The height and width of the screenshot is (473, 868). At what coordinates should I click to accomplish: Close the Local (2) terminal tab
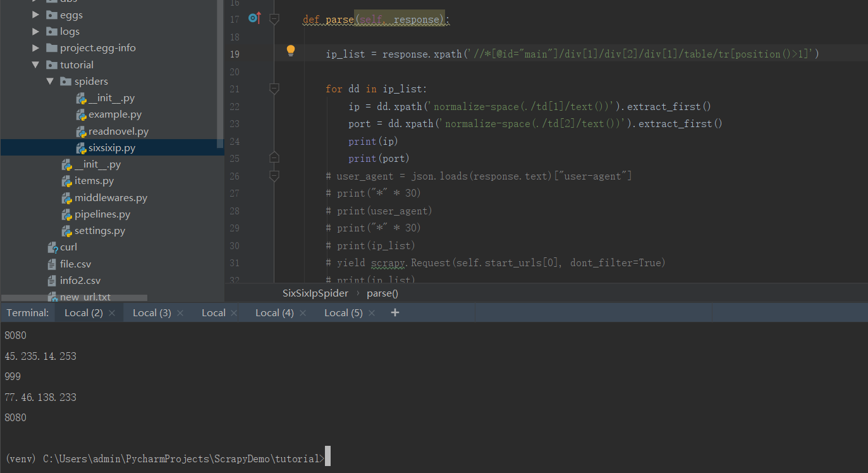112,313
